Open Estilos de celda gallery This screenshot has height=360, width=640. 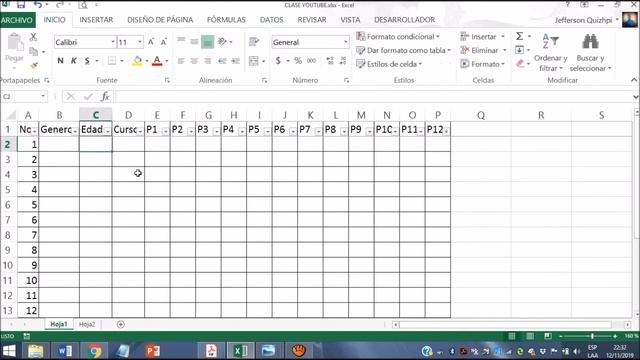389,64
